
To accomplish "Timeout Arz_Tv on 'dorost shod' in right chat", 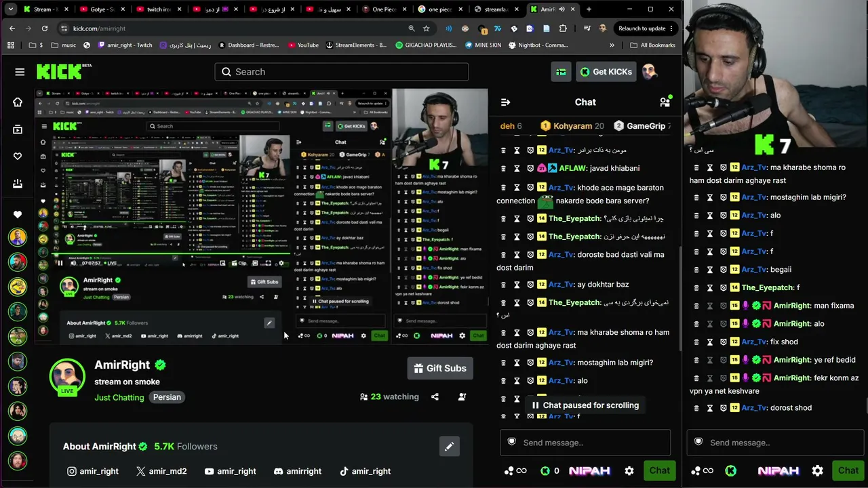I will [710, 408].
